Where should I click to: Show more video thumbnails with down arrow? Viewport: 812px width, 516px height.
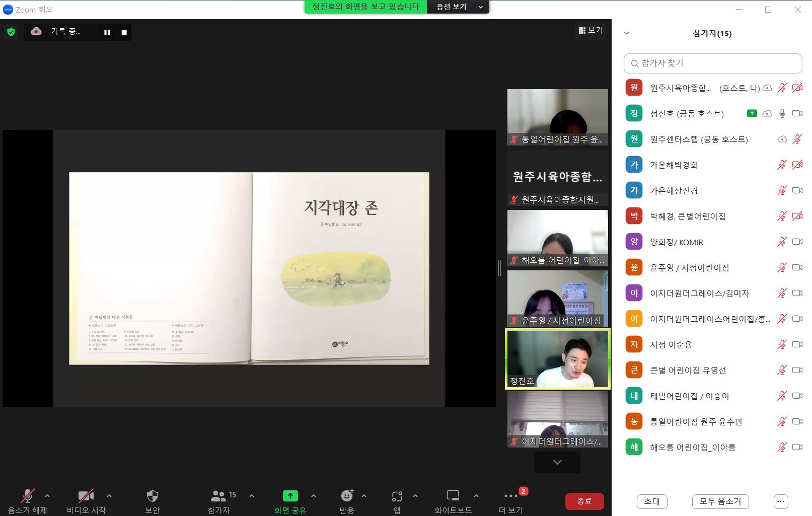pos(557,462)
